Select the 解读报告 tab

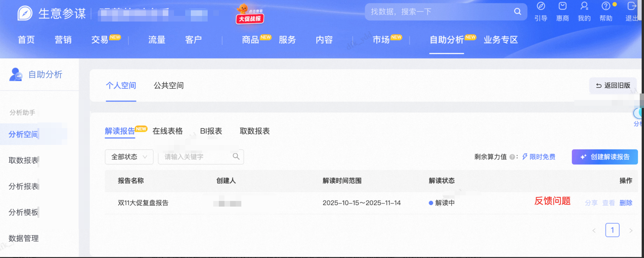pyautogui.click(x=120, y=131)
